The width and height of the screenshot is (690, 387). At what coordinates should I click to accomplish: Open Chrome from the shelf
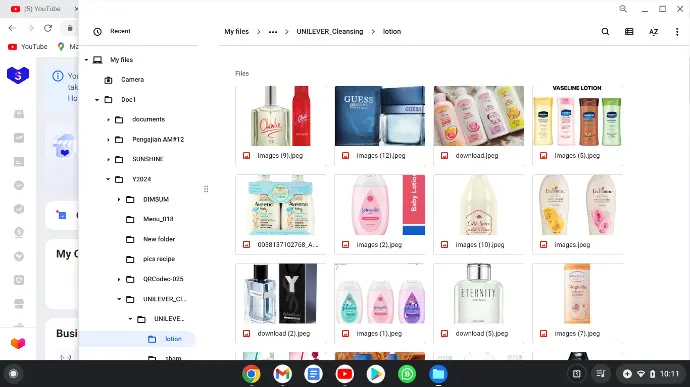[x=251, y=374]
